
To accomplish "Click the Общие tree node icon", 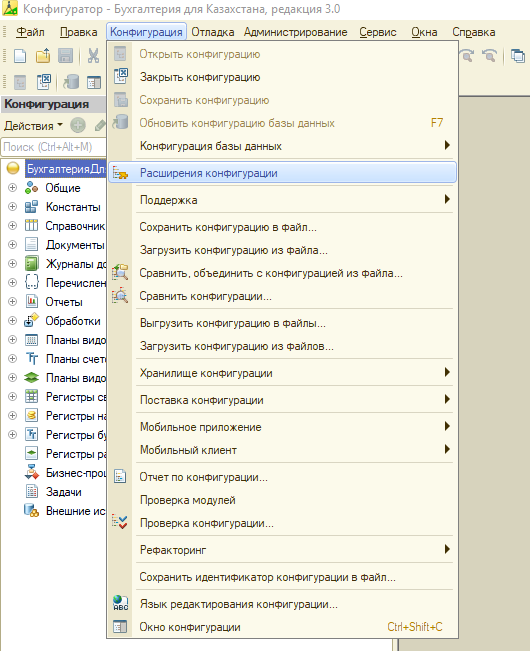I will (32, 188).
